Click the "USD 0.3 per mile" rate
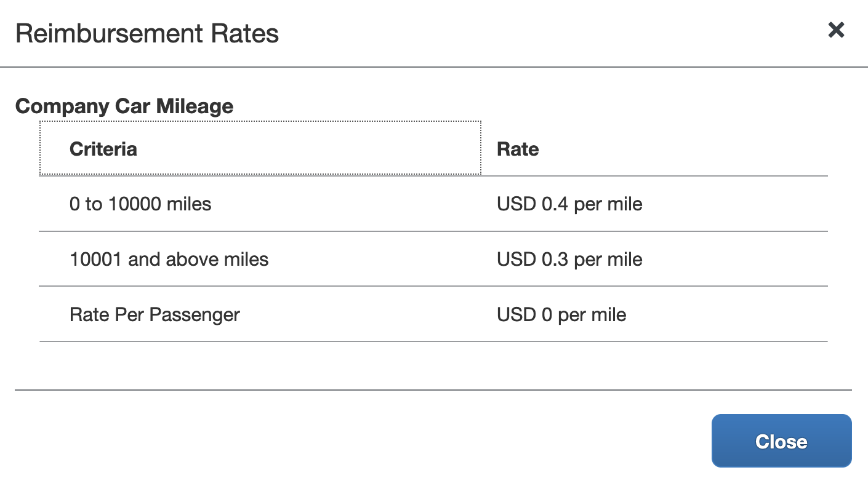 [x=569, y=260]
